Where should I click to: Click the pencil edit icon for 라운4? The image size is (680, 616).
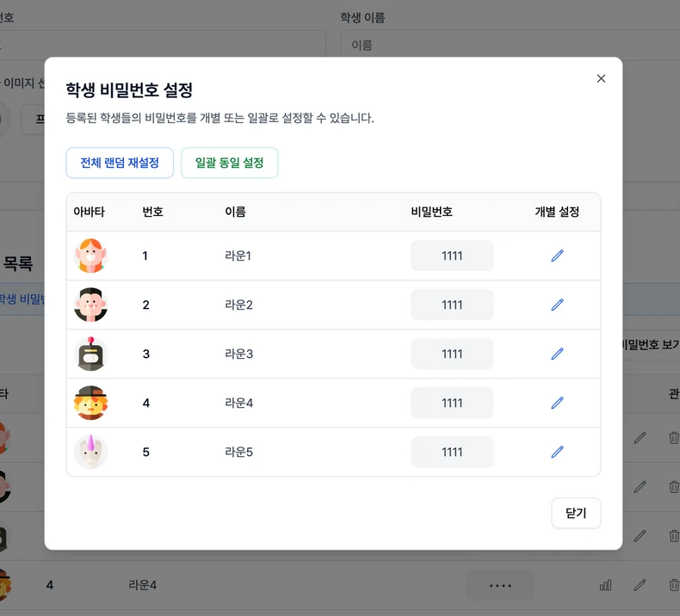point(557,403)
